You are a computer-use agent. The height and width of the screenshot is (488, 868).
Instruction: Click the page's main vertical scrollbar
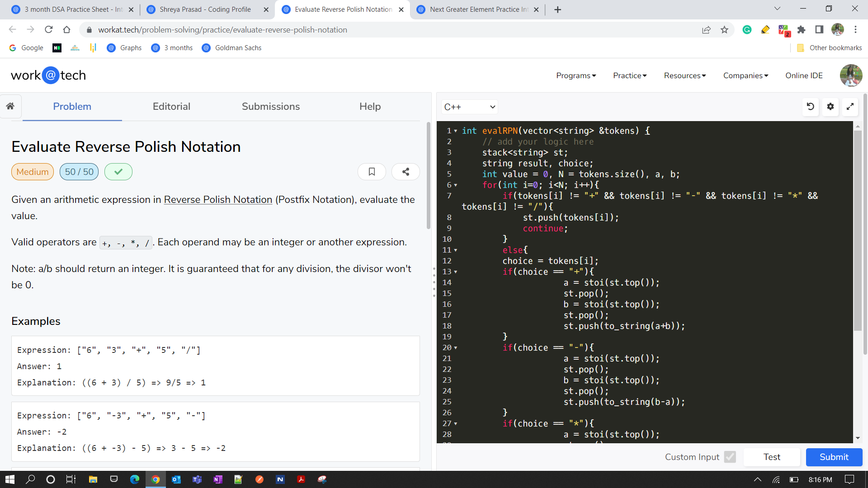[865, 225]
